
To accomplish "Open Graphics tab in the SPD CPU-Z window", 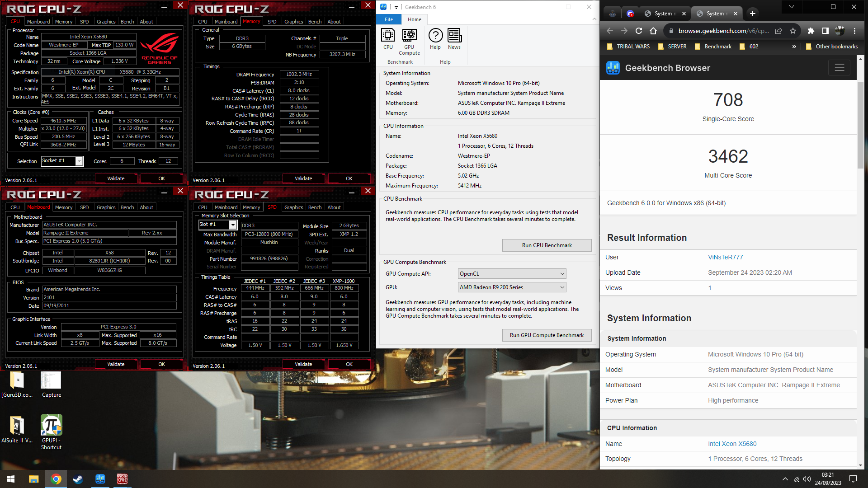I will [293, 207].
